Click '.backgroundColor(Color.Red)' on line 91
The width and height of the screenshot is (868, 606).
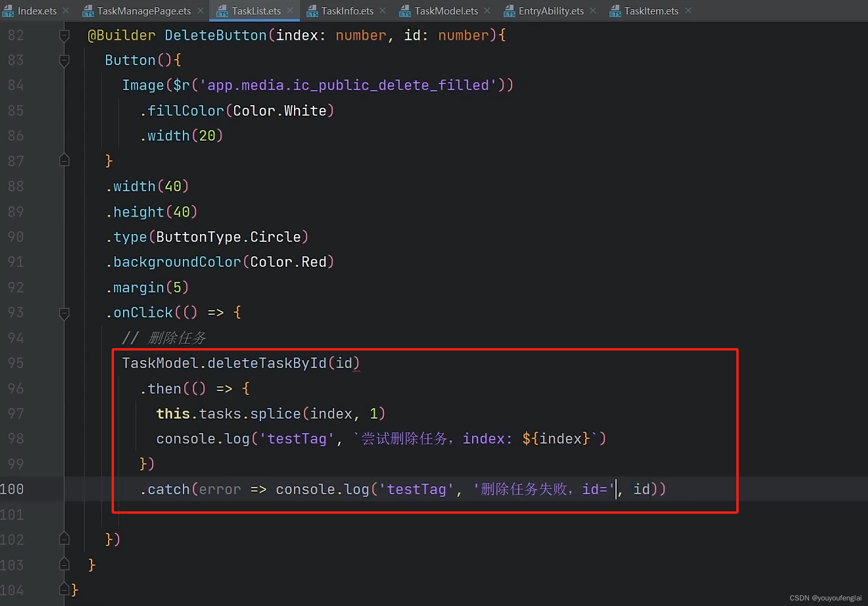point(220,262)
